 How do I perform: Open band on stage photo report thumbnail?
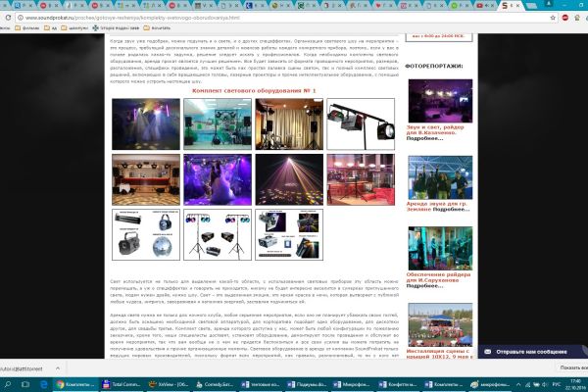tap(440, 177)
